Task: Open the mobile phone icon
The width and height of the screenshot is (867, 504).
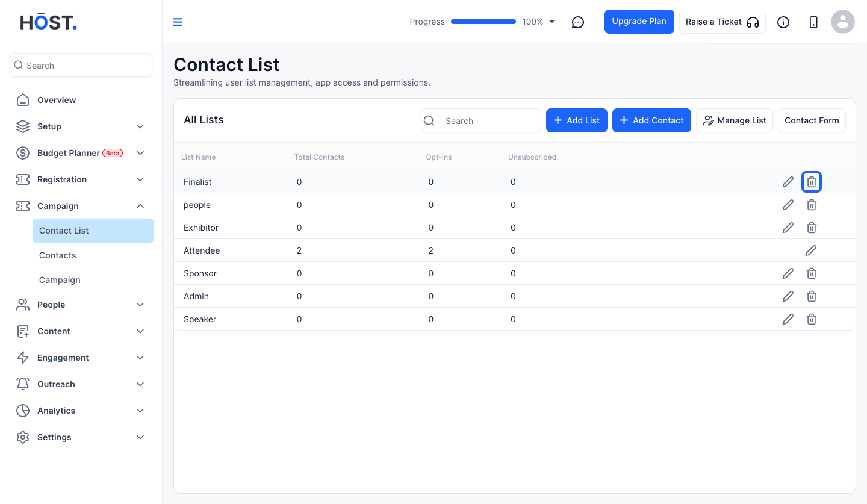Action: [813, 22]
